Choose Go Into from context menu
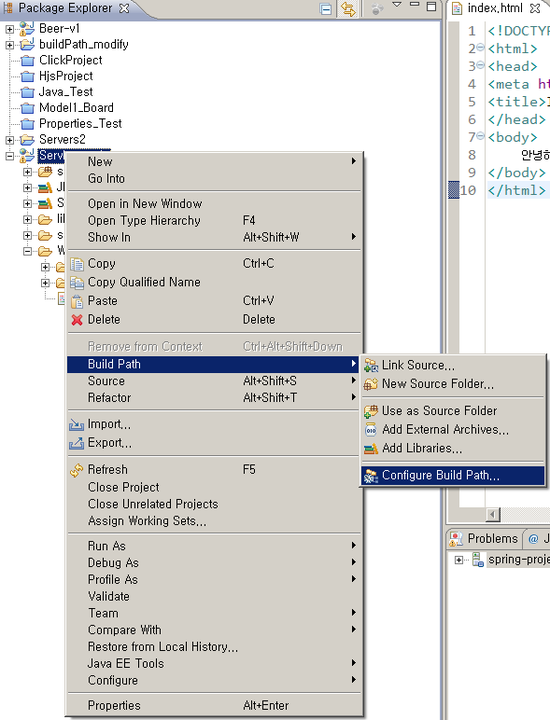550x720 pixels. pyautogui.click(x=213, y=179)
